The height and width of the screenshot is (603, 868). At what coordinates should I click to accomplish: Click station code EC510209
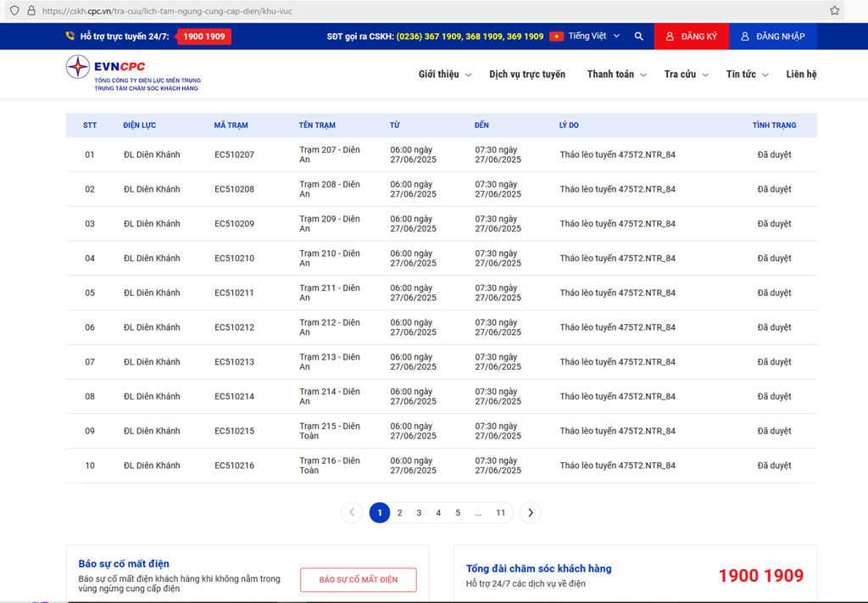(x=235, y=224)
